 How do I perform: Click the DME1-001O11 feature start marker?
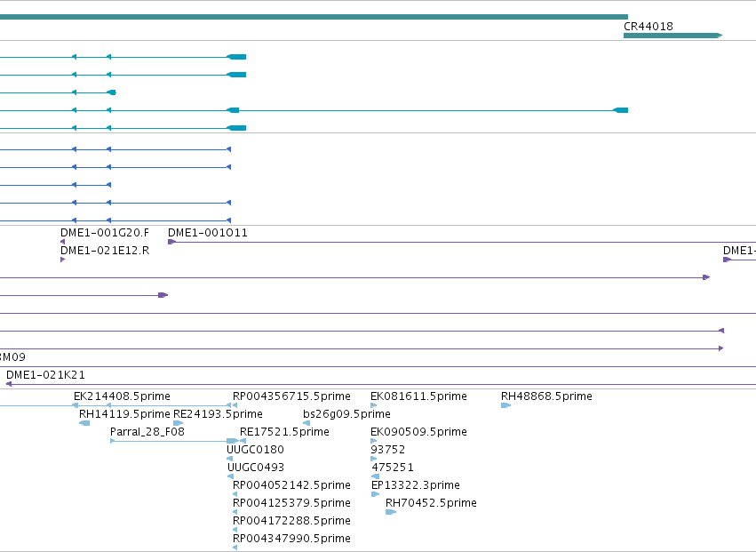(171, 242)
